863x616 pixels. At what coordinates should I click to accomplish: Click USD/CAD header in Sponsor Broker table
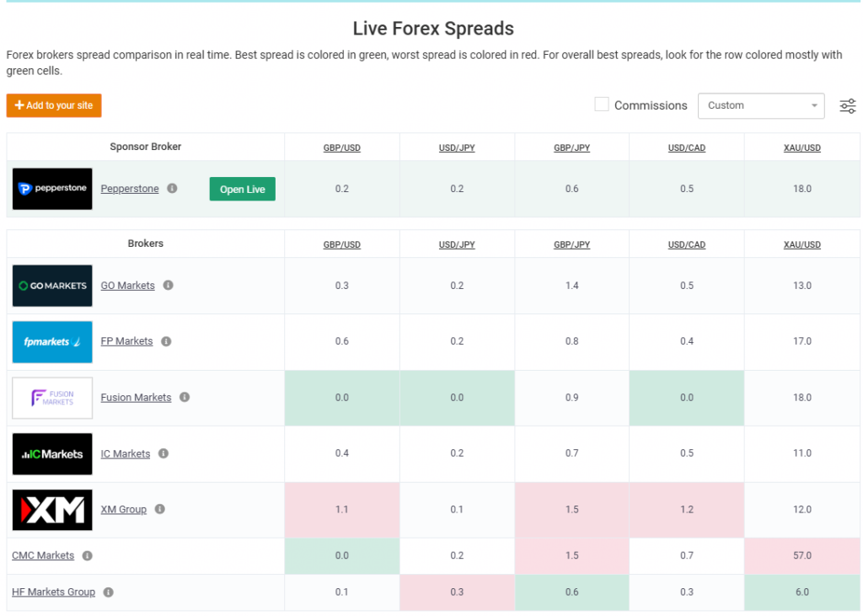point(687,148)
